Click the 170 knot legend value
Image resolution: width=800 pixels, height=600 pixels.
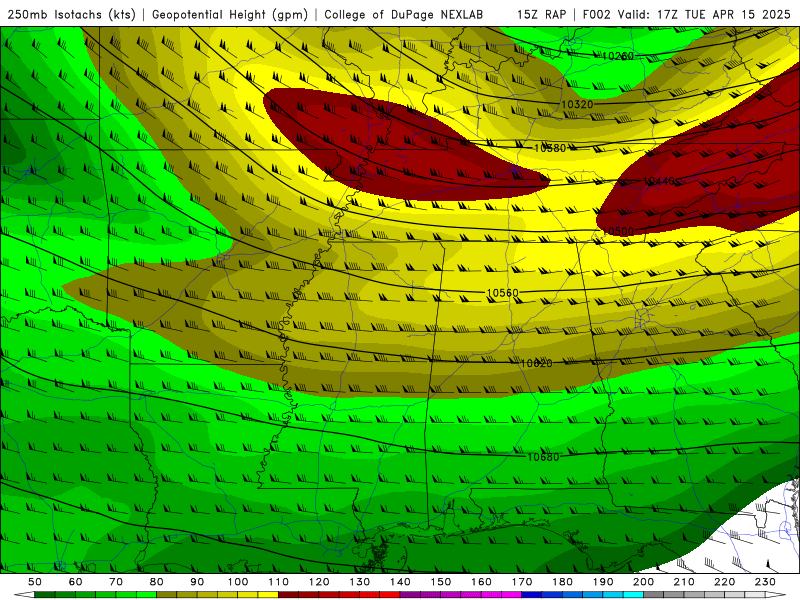coord(522,582)
